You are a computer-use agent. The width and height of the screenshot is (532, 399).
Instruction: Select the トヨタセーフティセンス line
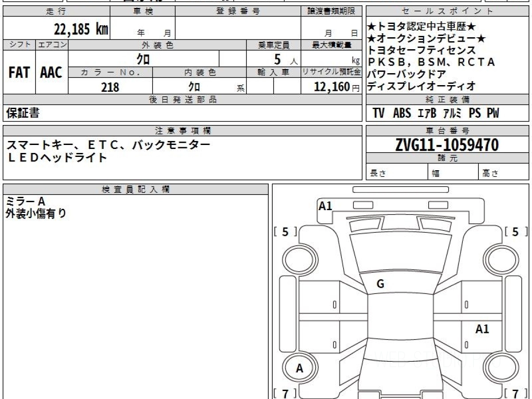[422, 50]
